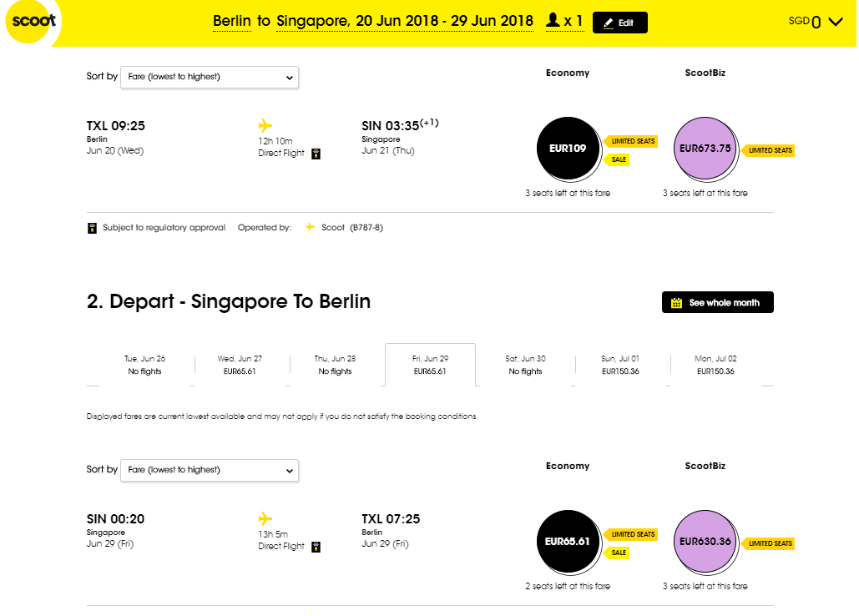Open Sort by dropdown for Berlin flight
This screenshot has height=616, width=859.
click(210, 77)
